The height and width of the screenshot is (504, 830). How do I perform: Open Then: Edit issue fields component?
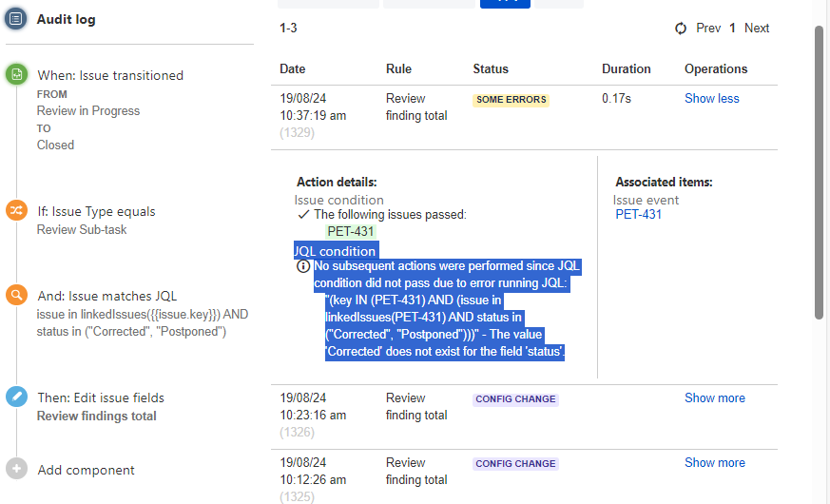tap(101, 397)
